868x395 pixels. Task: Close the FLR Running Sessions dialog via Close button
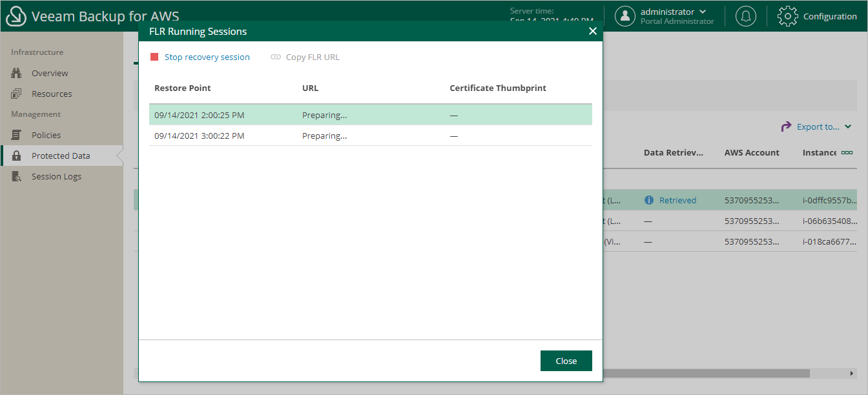tap(566, 360)
